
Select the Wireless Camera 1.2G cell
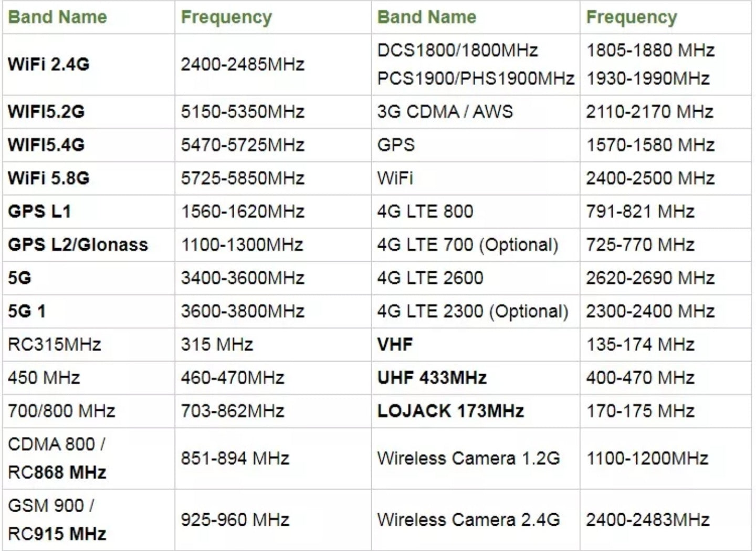pos(468,459)
